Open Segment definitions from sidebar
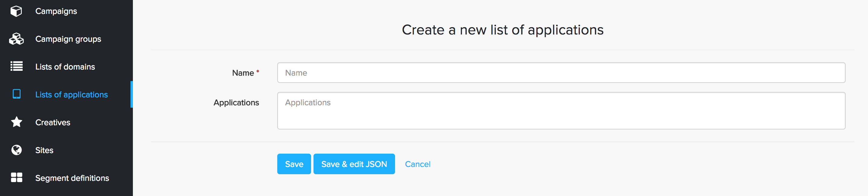This screenshot has height=196, width=868. (x=72, y=178)
